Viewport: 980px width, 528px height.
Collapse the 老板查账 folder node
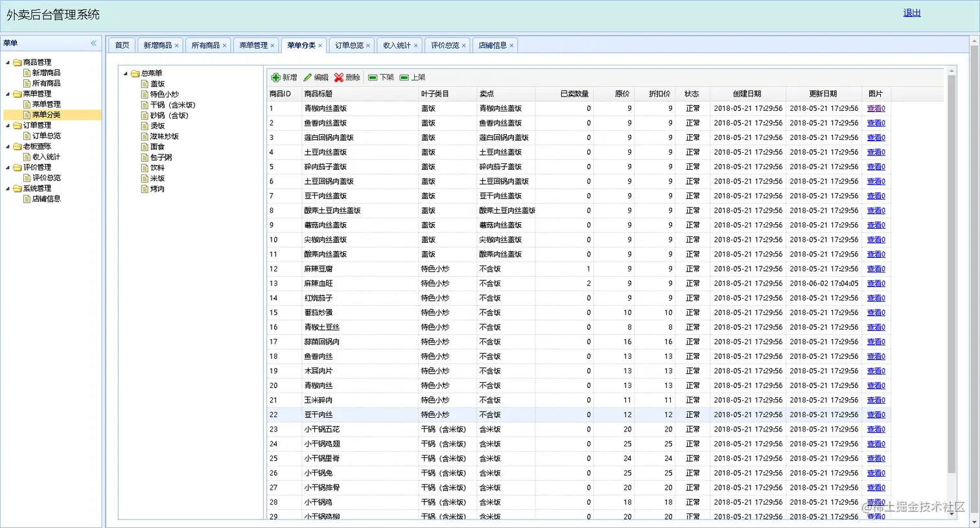(x=8, y=146)
